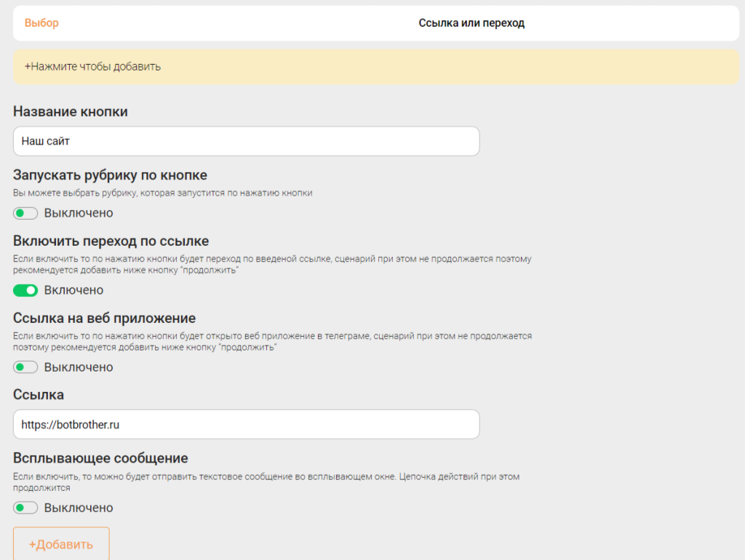Click the description "Вы можете выбрать рубрику..."
Image resolution: width=745 pixels, height=560 pixels.
pos(162,193)
